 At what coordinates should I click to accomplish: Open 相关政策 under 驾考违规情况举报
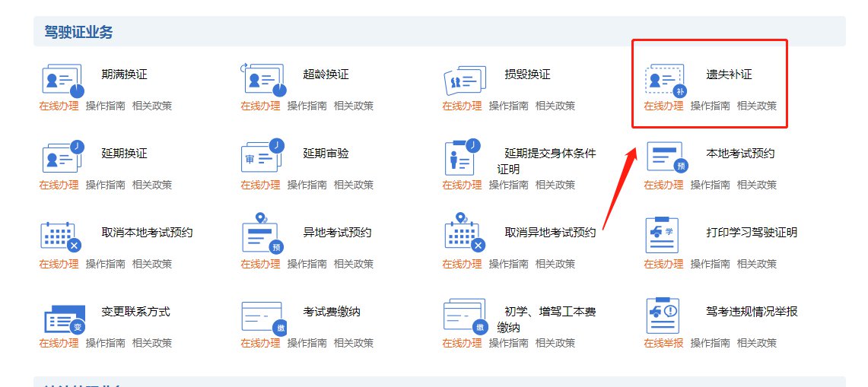[x=757, y=343]
